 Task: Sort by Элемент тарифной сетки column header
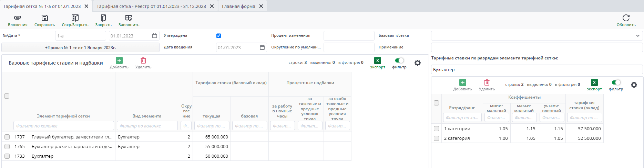[63, 116]
